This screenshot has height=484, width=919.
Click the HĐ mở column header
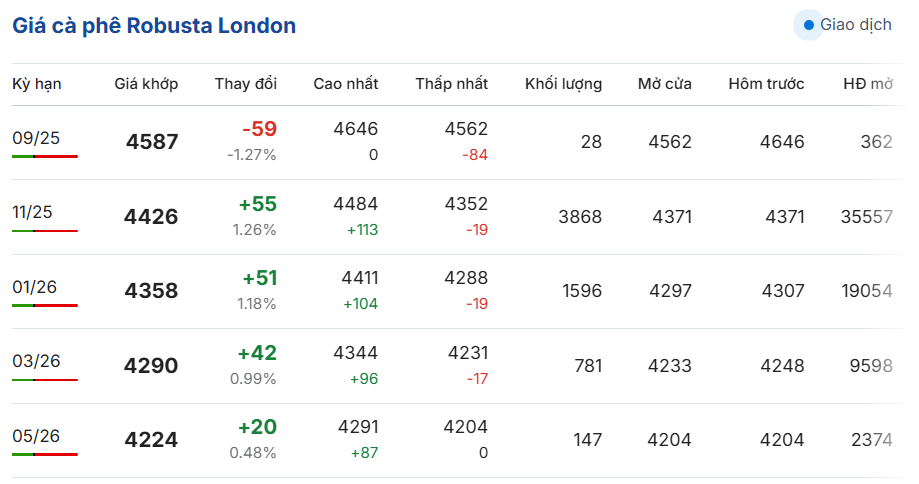(868, 84)
